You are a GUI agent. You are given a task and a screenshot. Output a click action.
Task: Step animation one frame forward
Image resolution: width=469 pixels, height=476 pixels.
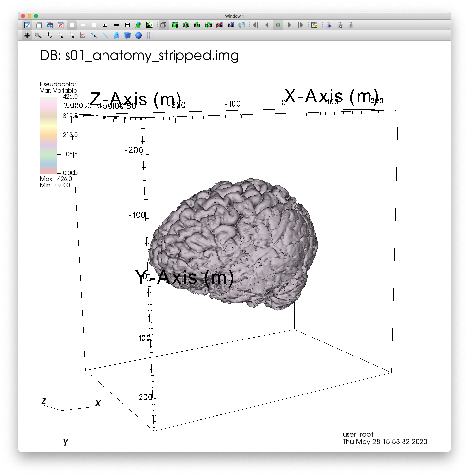[300, 25]
